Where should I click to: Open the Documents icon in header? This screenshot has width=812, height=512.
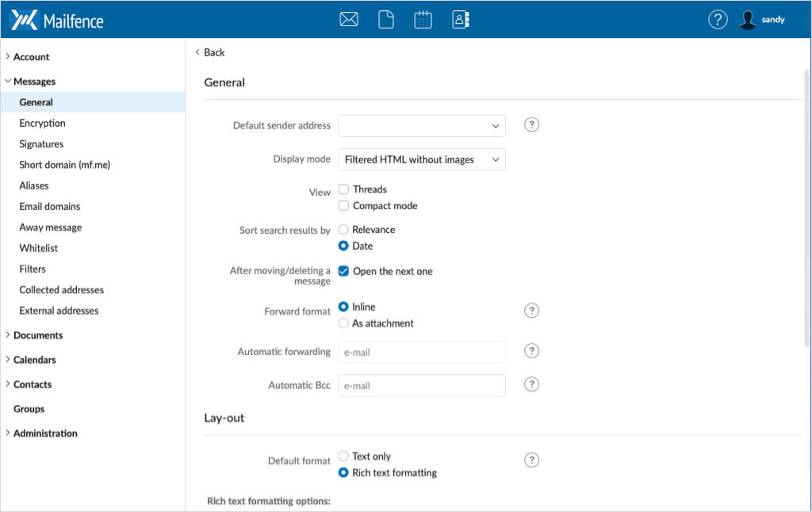tap(386, 20)
